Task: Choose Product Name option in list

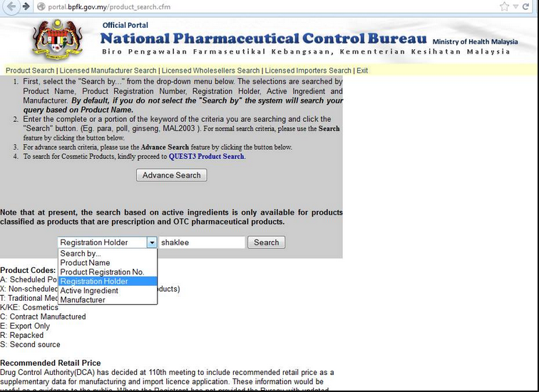Action: click(108, 263)
